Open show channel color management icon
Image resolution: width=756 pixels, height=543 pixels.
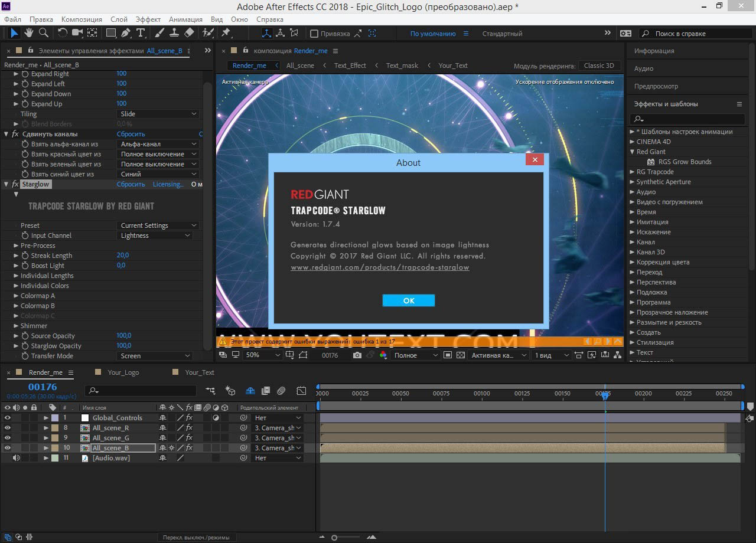click(x=383, y=355)
